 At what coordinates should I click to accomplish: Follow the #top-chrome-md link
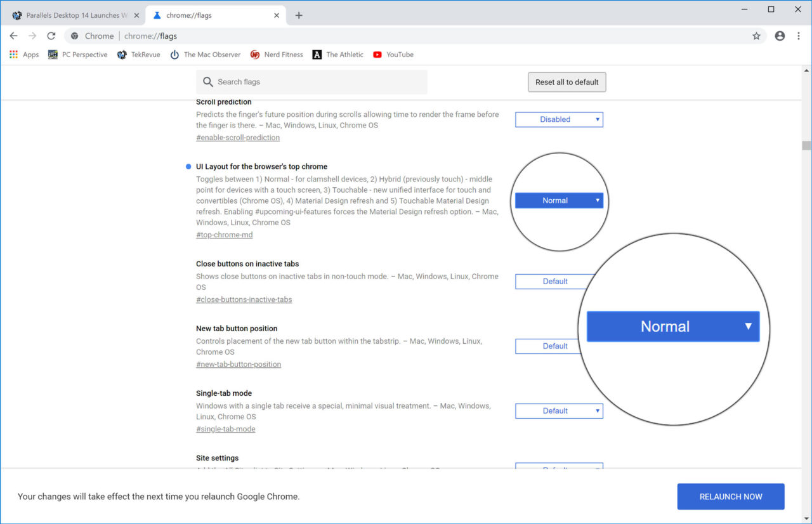tap(224, 235)
